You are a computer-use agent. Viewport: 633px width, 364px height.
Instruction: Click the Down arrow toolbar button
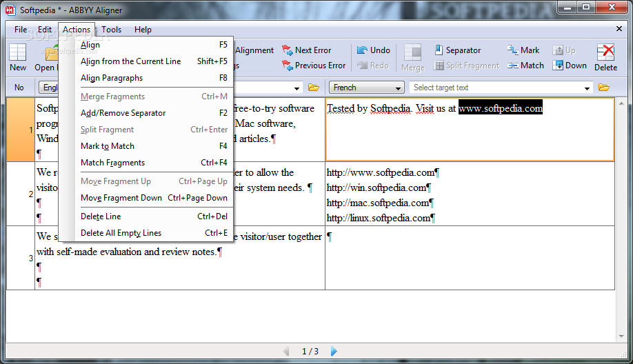click(570, 65)
